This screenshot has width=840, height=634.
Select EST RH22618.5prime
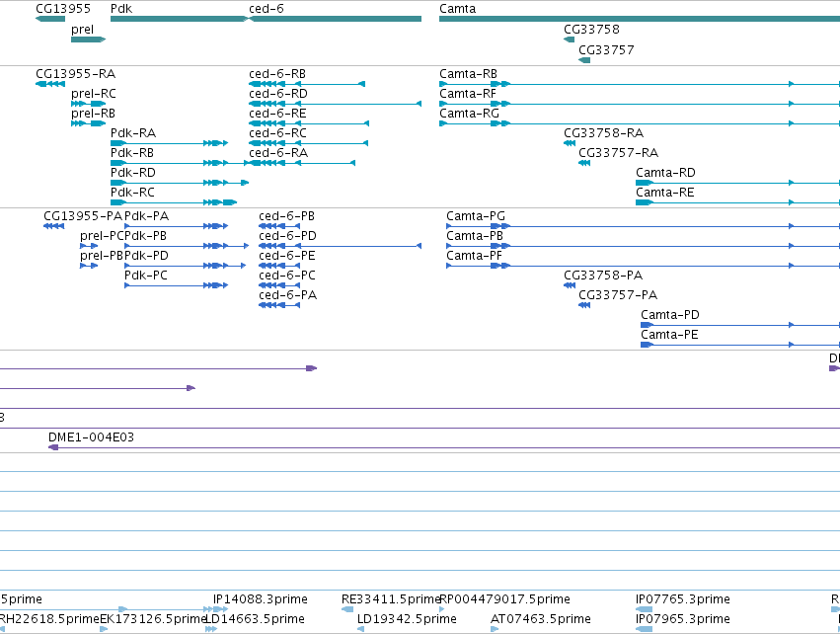(x=49, y=619)
